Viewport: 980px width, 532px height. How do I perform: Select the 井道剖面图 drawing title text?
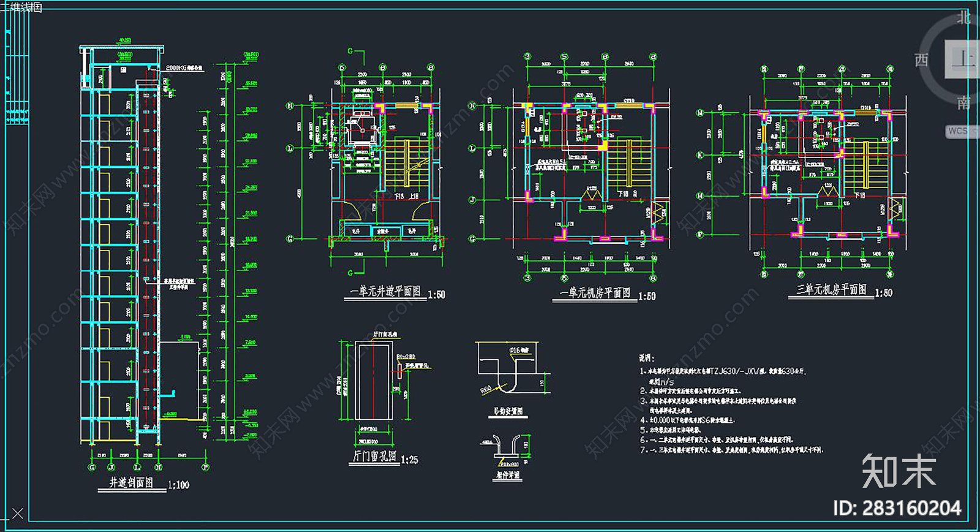[x=131, y=483]
